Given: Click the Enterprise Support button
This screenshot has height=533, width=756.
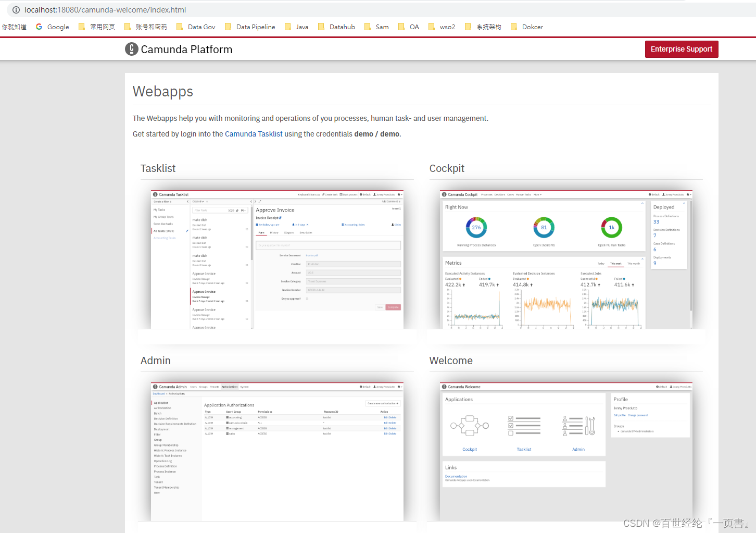Looking at the screenshot, I should tap(682, 49).
